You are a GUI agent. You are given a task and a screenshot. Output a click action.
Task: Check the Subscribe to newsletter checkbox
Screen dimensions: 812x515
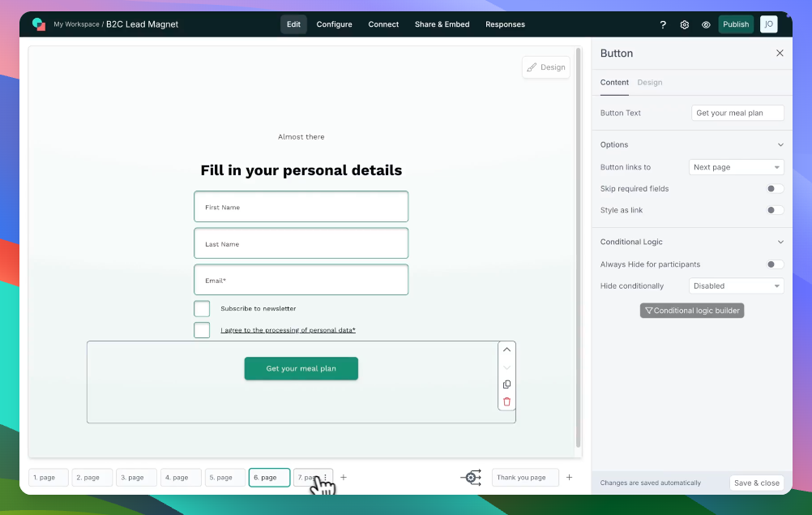coord(202,308)
